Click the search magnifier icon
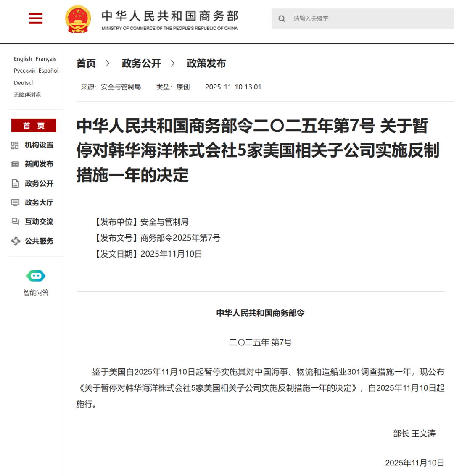454x476 pixels. pyautogui.click(x=282, y=19)
